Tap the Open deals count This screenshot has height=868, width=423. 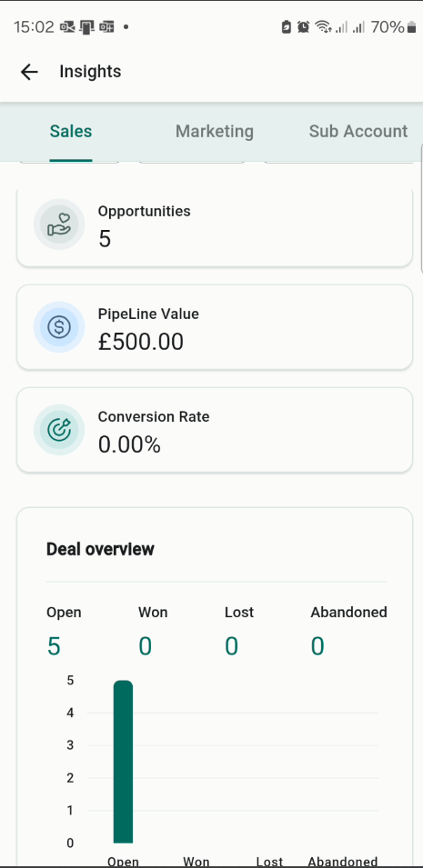click(54, 646)
